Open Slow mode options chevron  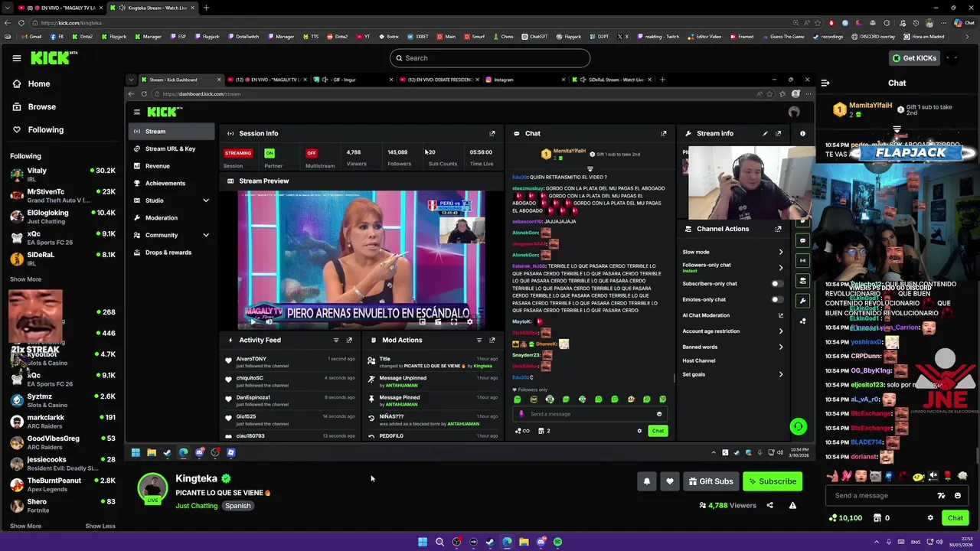coord(781,252)
